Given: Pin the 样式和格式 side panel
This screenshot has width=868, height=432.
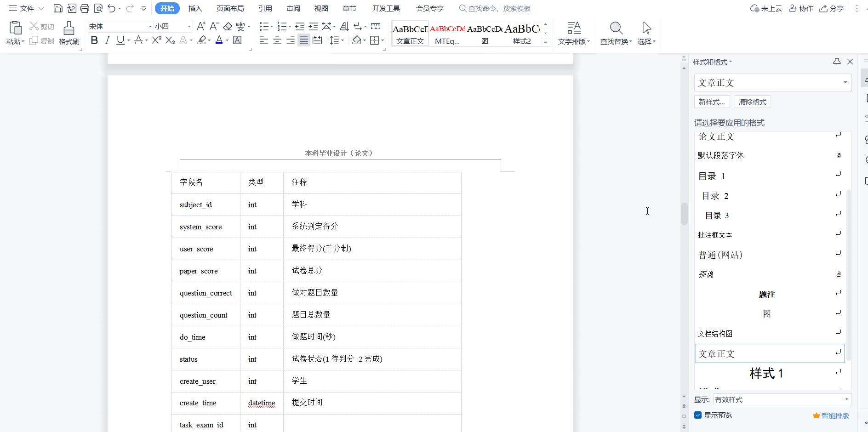Looking at the screenshot, I should click(x=837, y=62).
